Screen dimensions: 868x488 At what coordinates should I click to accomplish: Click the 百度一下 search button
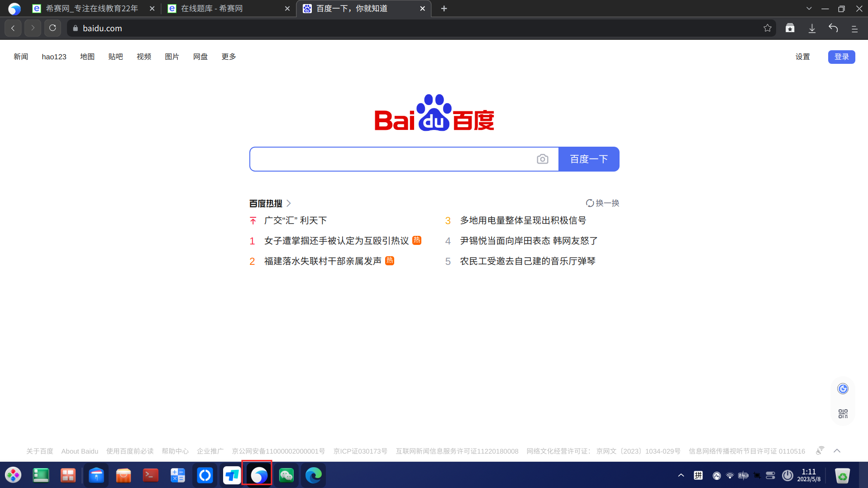[x=589, y=159]
